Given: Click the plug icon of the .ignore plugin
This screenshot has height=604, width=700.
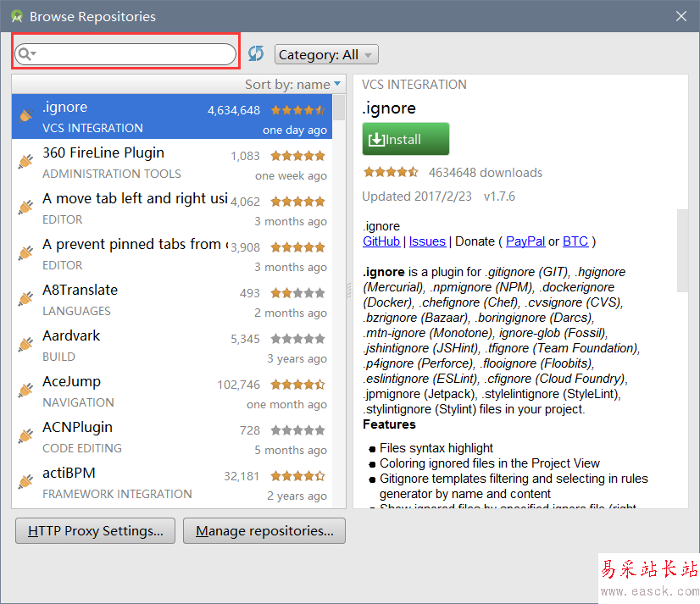Looking at the screenshot, I should tap(26, 116).
